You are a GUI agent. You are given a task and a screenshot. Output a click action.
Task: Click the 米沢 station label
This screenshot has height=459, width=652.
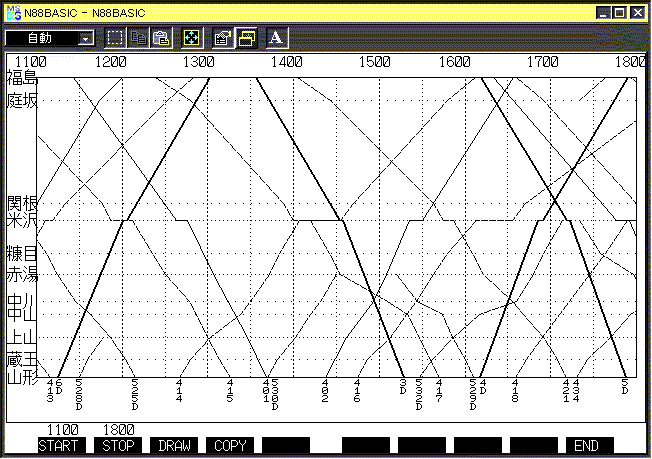click(x=21, y=220)
